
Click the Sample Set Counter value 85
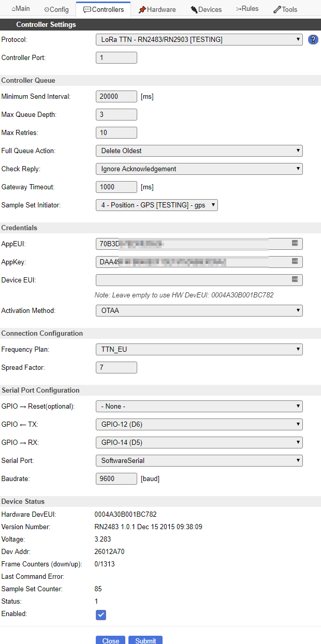pos(98,589)
